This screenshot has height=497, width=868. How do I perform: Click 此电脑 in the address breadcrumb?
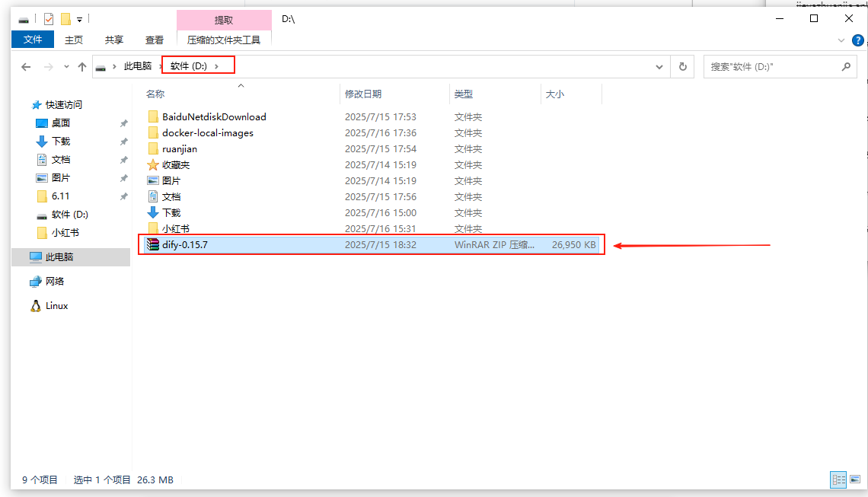138,66
